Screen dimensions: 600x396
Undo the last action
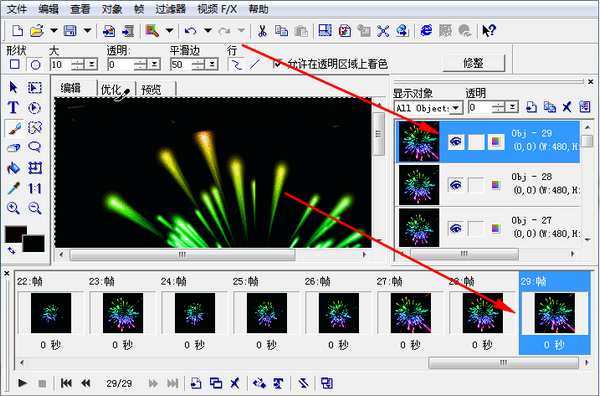click(191, 31)
